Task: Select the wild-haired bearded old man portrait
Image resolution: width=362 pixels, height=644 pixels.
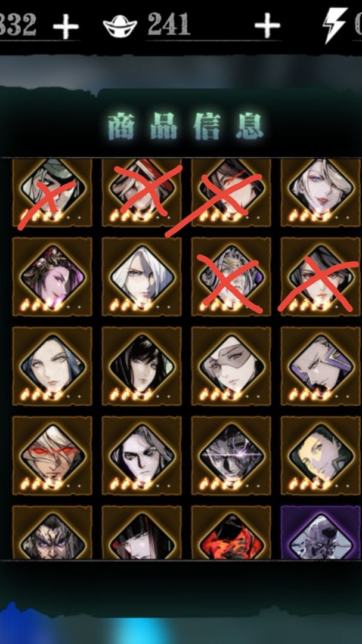Action: (x=52, y=532)
